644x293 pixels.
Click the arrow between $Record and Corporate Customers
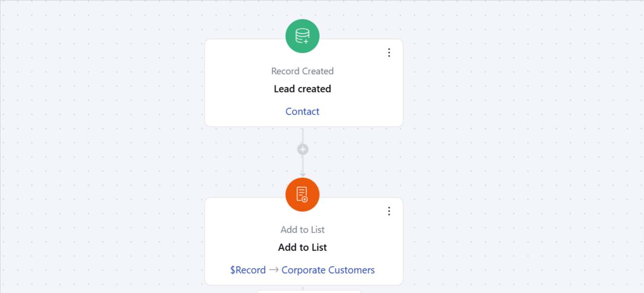[274, 270]
